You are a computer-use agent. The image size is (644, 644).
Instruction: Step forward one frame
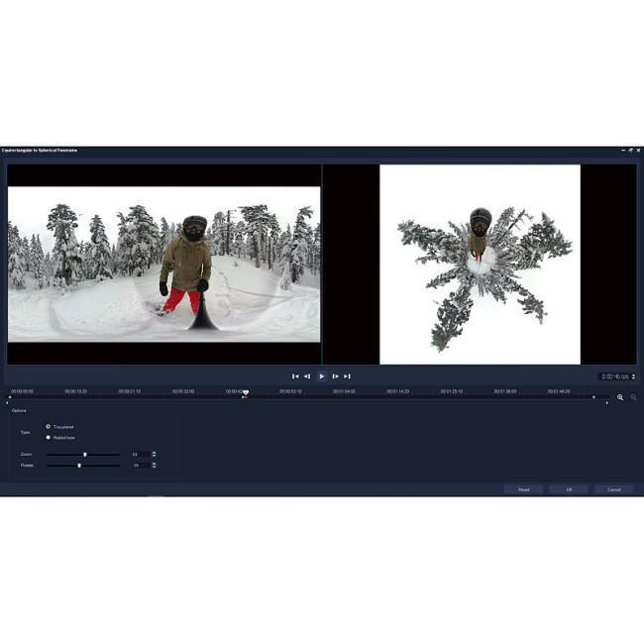(335, 376)
